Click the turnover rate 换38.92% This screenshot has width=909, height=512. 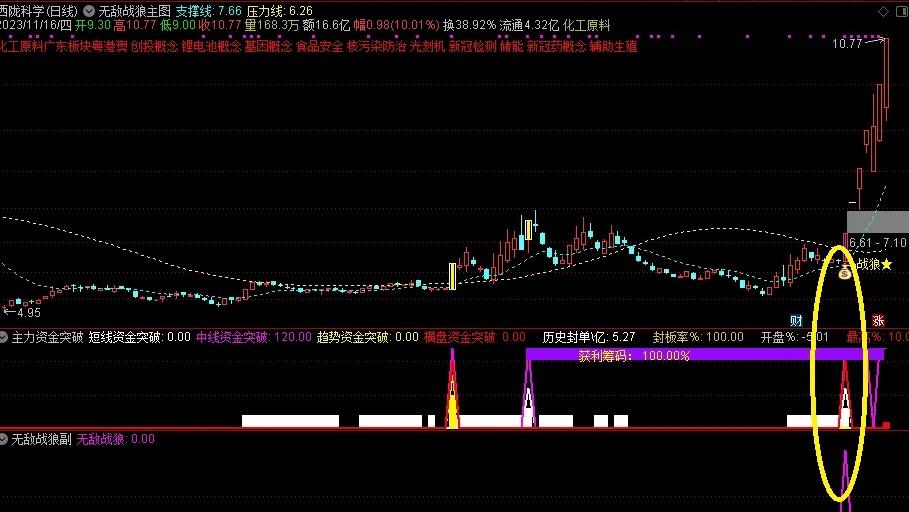click(x=470, y=26)
